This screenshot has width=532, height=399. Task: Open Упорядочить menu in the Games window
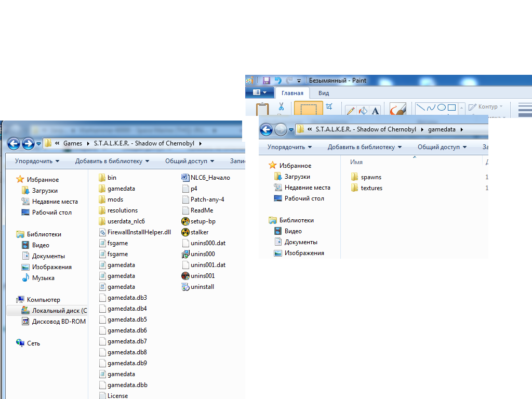[x=37, y=161]
